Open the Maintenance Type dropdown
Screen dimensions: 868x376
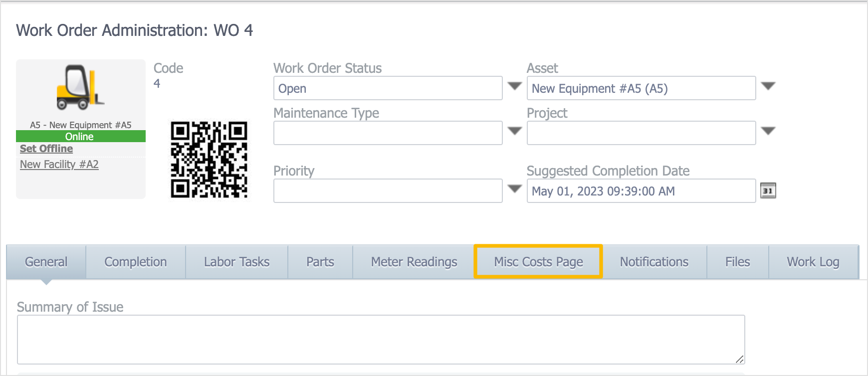tap(514, 131)
